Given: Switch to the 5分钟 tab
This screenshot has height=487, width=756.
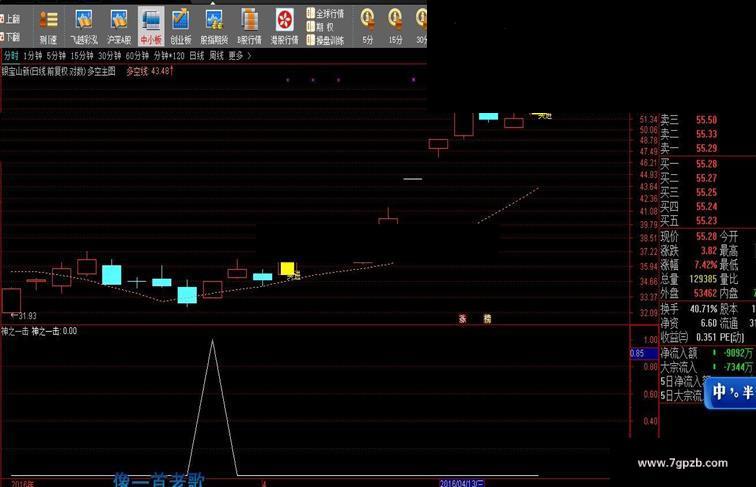Looking at the screenshot, I should click(x=56, y=56).
